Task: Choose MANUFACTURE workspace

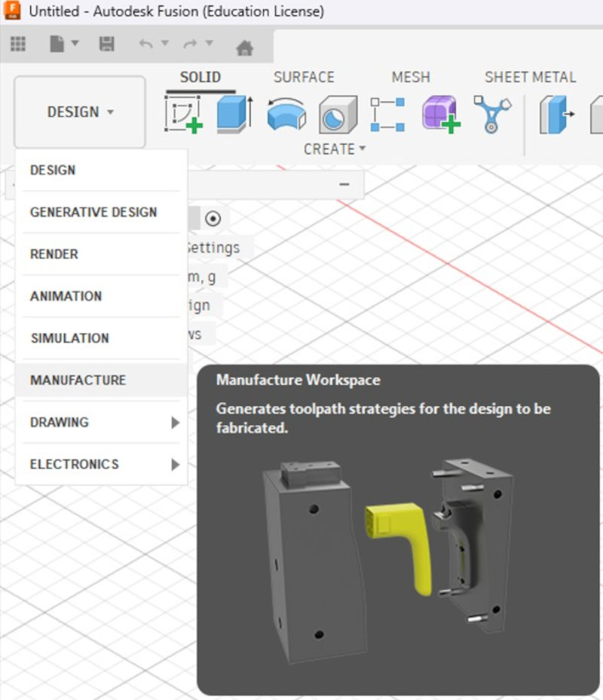Action: coord(102,380)
